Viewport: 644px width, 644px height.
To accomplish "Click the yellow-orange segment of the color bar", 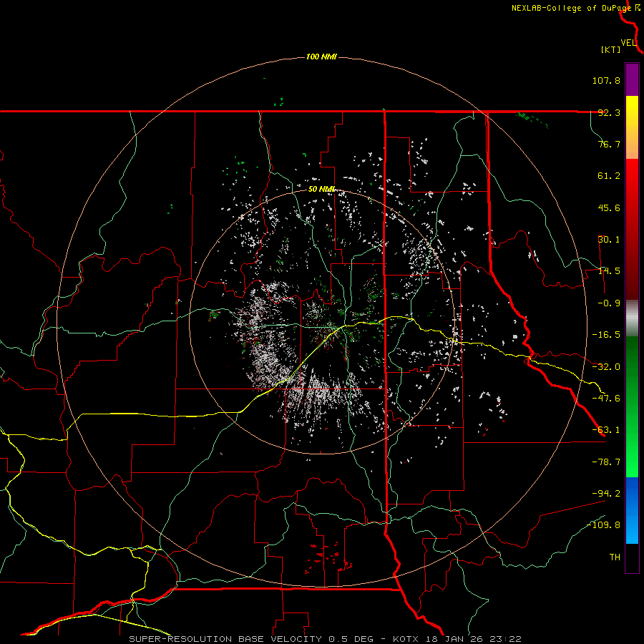I will (x=632, y=127).
